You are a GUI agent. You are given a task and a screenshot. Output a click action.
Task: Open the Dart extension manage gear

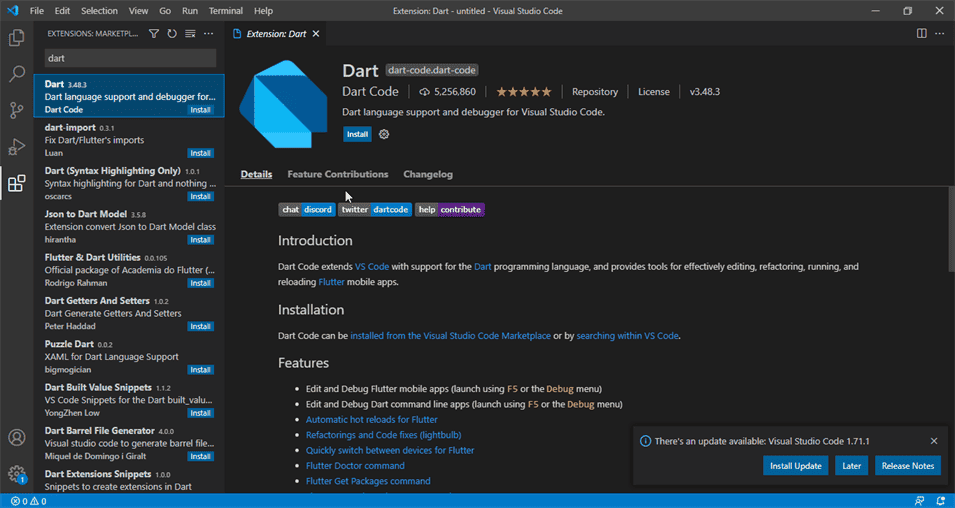384,134
